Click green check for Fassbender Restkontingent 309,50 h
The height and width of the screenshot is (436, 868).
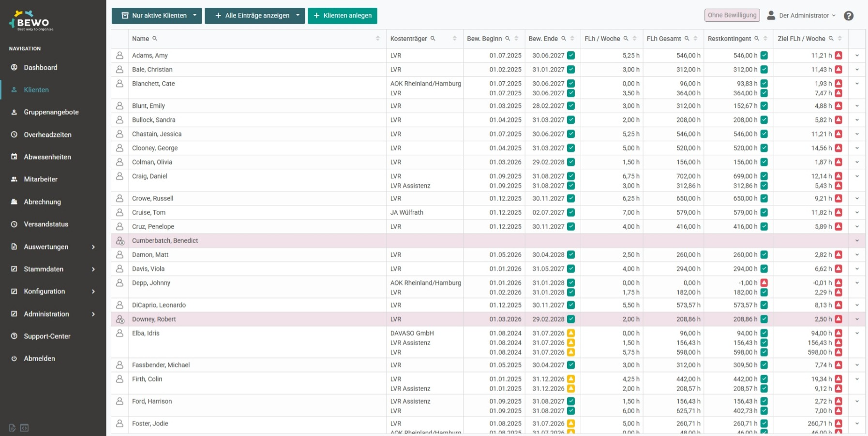point(764,365)
